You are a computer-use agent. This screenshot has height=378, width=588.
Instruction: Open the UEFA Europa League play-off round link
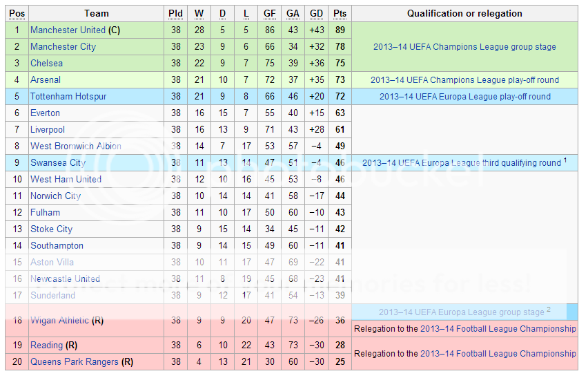(464, 97)
